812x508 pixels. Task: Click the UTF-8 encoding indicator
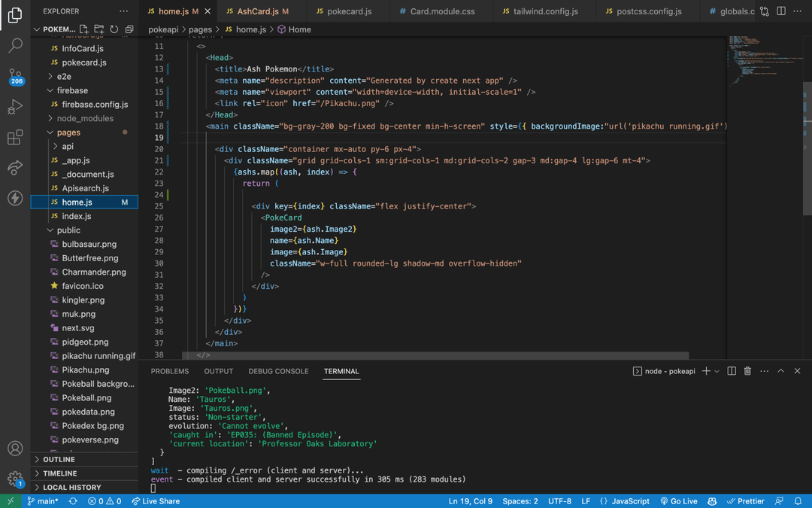(x=560, y=501)
